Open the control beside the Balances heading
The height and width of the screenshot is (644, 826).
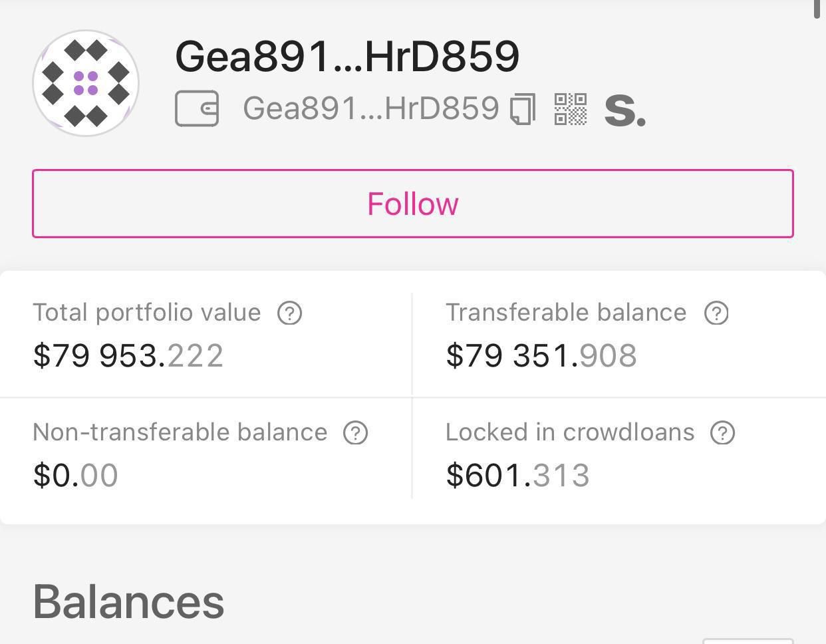tap(748, 641)
